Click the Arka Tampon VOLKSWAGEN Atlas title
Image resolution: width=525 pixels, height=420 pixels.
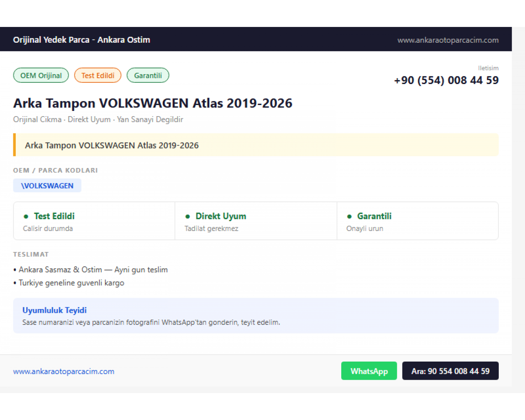(x=153, y=103)
